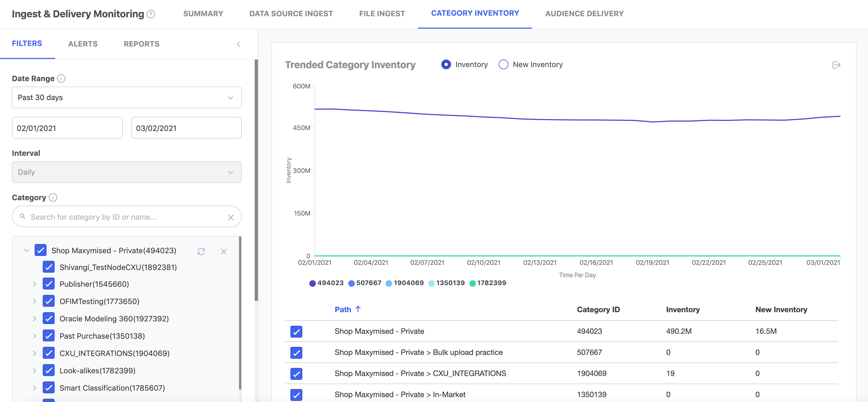Image resolution: width=868 pixels, height=402 pixels.
Task: Open the Alerts tab
Action: pyautogui.click(x=82, y=44)
